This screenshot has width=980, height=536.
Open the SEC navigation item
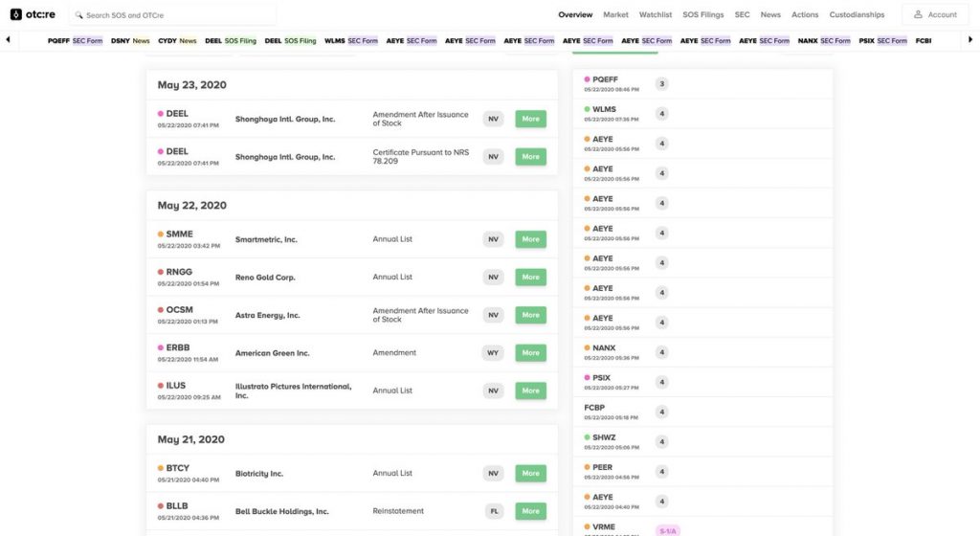pyautogui.click(x=742, y=14)
